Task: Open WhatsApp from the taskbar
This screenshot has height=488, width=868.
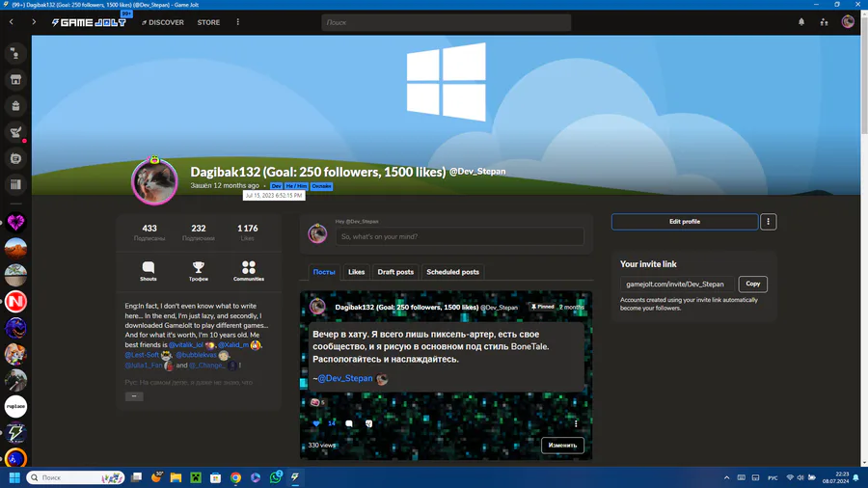Action: tap(275, 477)
